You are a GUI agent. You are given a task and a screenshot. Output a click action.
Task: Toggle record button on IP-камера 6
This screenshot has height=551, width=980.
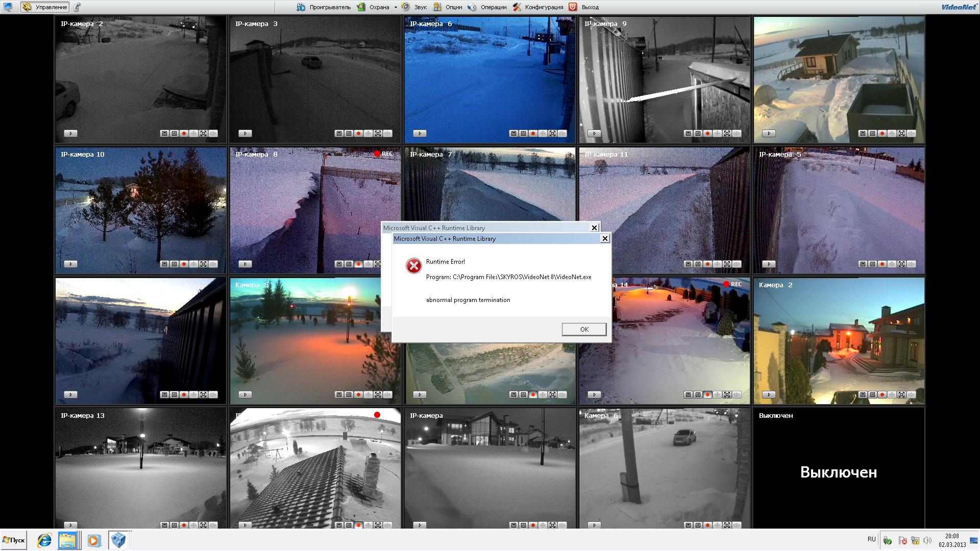click(x=533, y=134)
